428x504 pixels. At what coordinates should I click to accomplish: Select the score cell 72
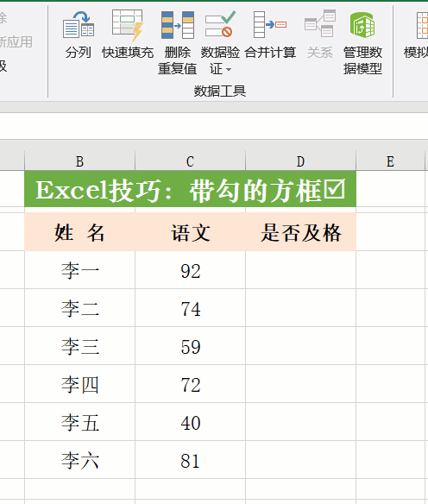[x=190, y=384]
